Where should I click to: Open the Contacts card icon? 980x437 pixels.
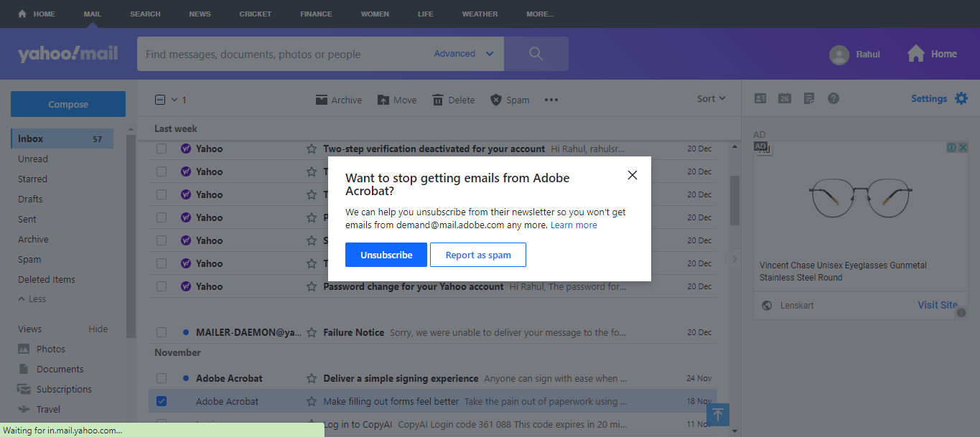[760, 98]
